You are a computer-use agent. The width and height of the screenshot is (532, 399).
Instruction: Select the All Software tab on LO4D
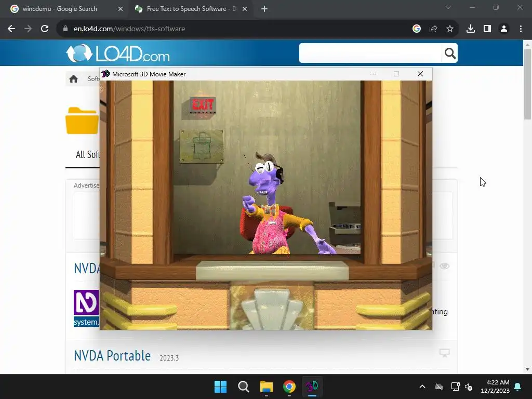(87, 155)
